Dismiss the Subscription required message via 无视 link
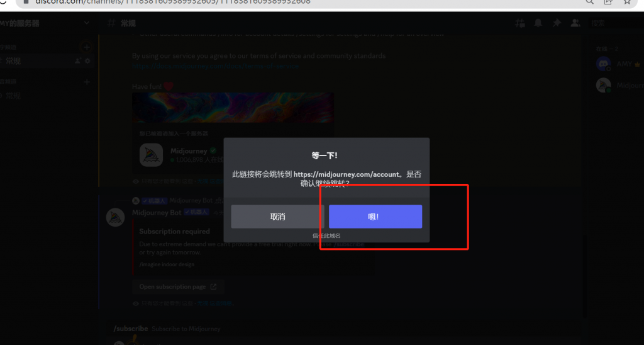644x345 pixels. tap(215, 303)
